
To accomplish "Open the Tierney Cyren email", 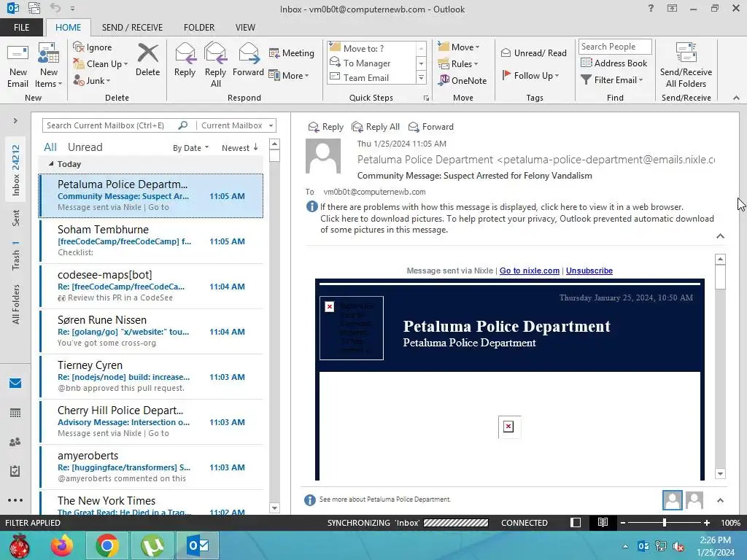I will (151, 377).
